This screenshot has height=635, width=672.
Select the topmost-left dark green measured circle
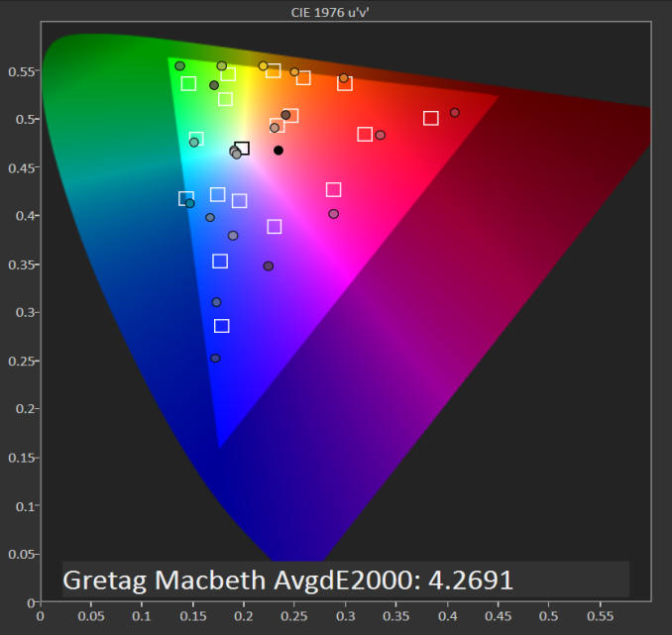(x=180, y=66)
